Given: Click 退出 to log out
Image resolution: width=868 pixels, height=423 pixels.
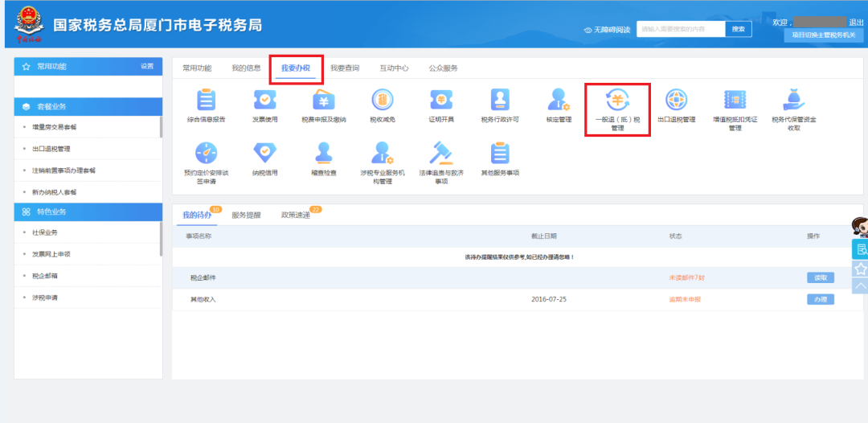Looking at the screenshot, I should click(856, 23).
